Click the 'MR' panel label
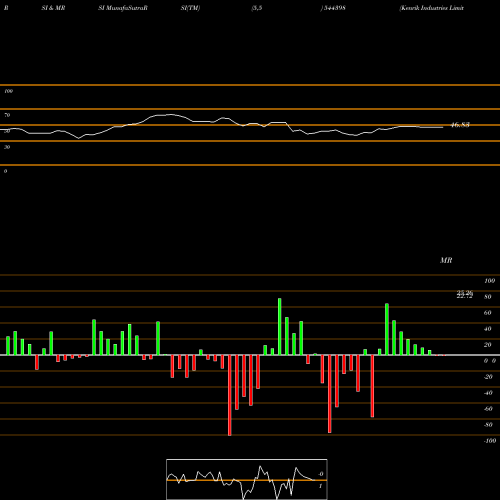 [x=446, y=260]
